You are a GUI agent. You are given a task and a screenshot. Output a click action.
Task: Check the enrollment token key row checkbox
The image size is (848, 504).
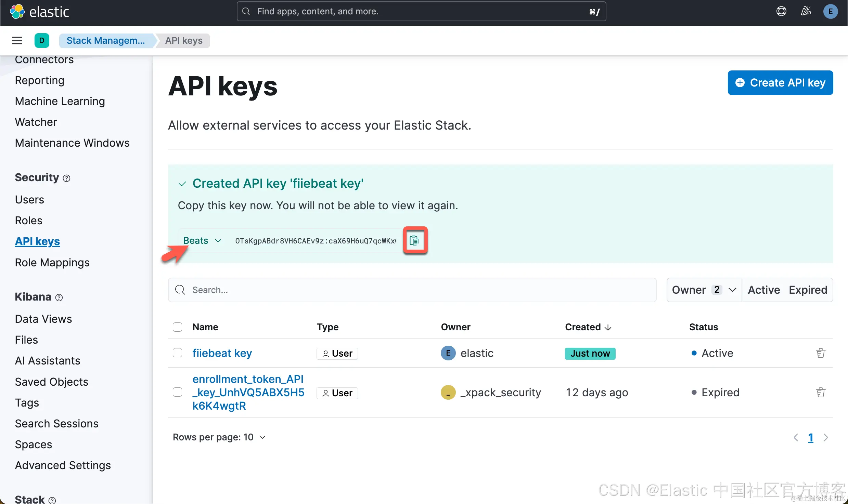(177, 392)
